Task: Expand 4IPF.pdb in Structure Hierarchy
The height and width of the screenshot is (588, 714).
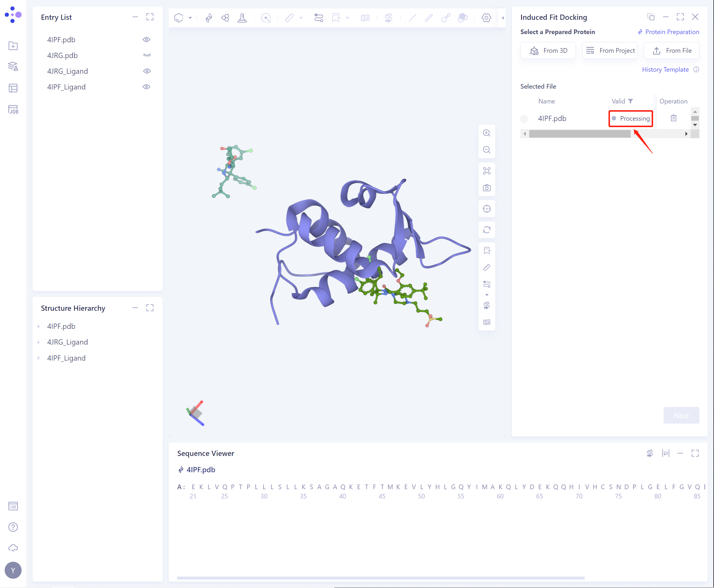Action: pos(38,327)
